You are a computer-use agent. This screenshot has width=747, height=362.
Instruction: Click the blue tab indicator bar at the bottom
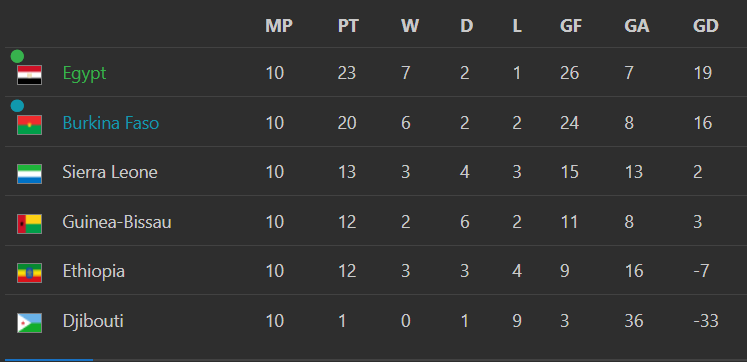49,360
